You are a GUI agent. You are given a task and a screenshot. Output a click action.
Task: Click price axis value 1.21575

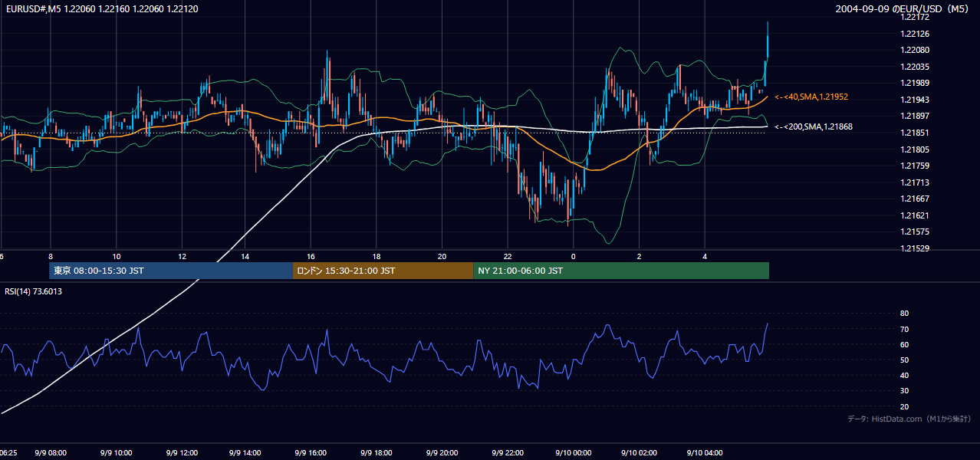pyautogui.click(x=915, y=232)
